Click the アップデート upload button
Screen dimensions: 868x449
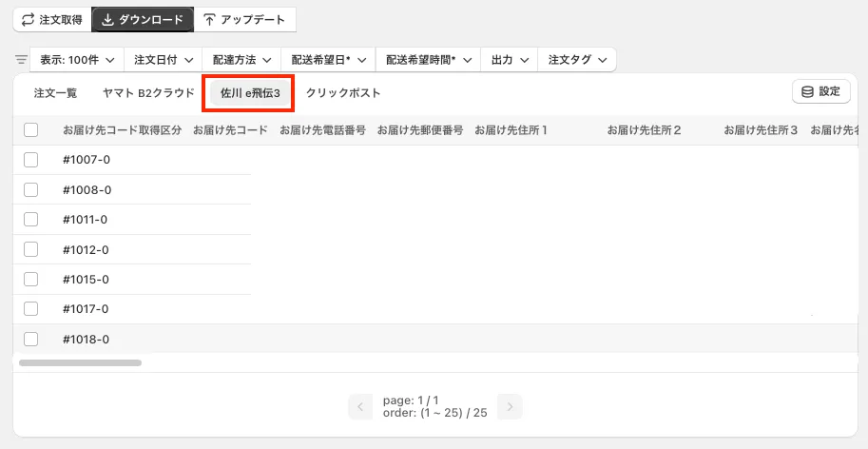(x=246, y=19)
